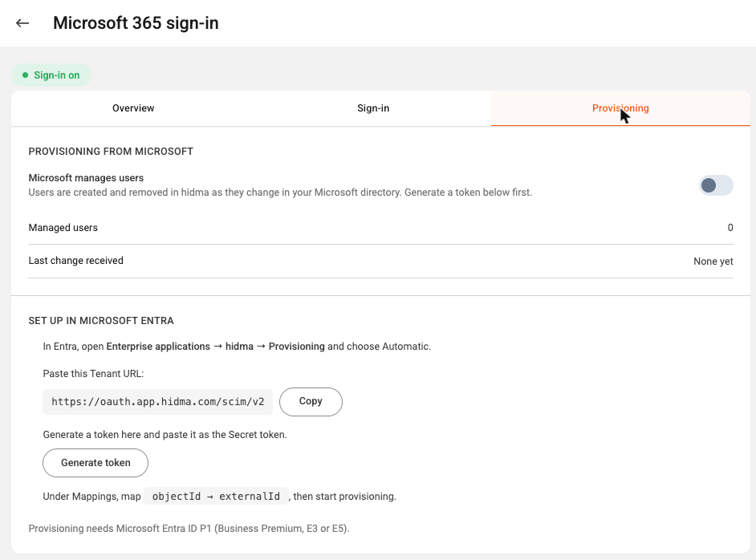
Task: Click the None yet value
Action: (x=713, y=262)
